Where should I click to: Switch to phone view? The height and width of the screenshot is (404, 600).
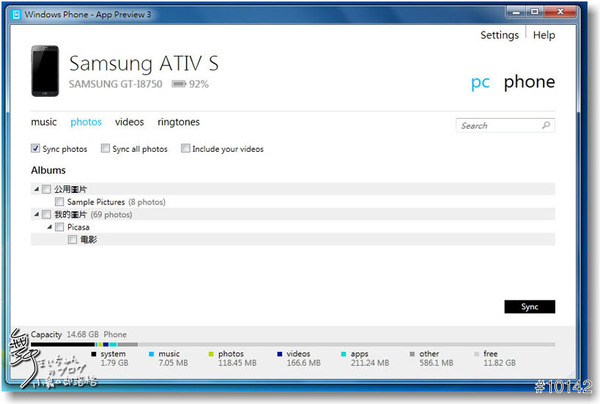coord(529,82)
